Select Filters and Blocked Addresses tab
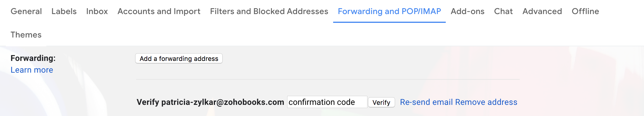 coord(269,11)
